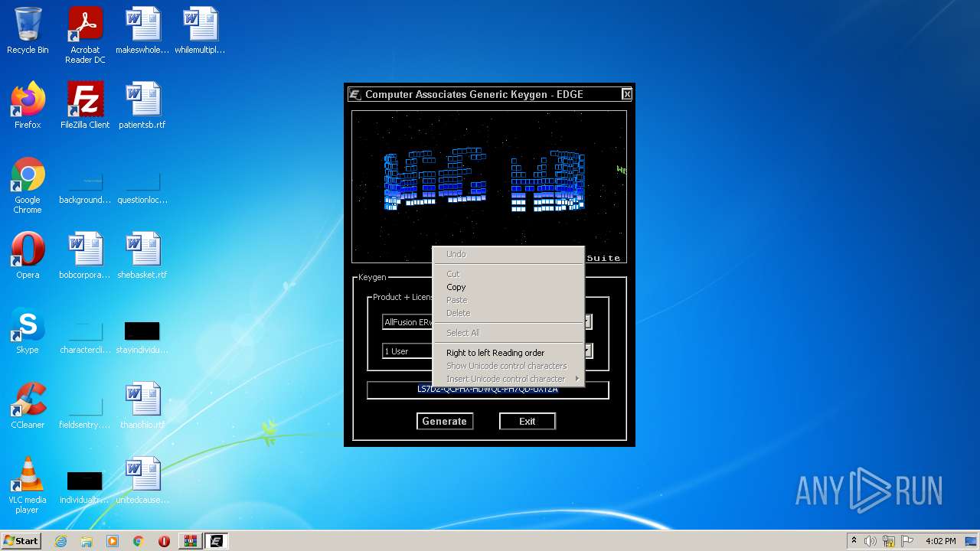Select the background desktop file icon
Viewport: 980px width, 551px height.
point(85,188)
